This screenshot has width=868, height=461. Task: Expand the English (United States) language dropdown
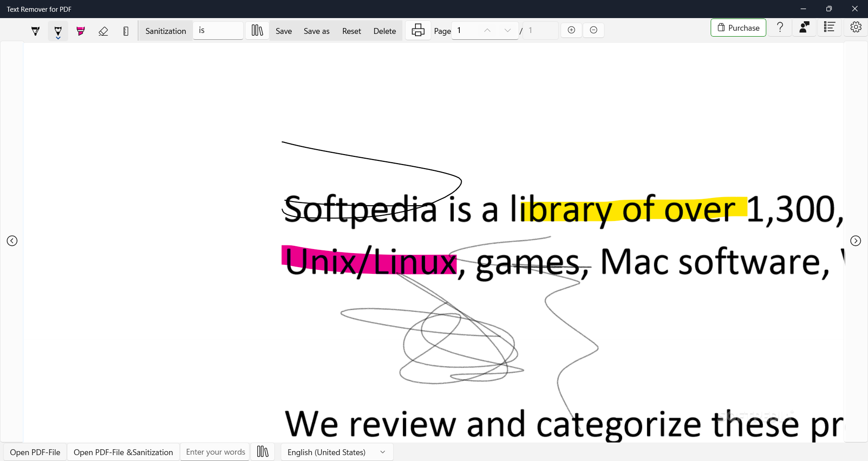(337, 452)
